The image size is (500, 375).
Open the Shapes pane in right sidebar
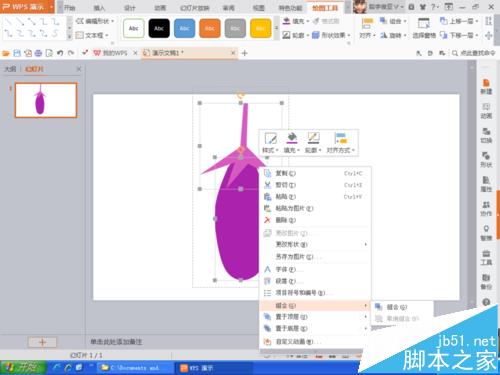point(486,160)
